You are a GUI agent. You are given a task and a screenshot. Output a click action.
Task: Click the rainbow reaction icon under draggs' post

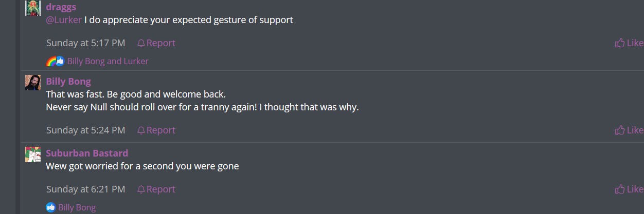pyautogui.click(x=51, y=62)
